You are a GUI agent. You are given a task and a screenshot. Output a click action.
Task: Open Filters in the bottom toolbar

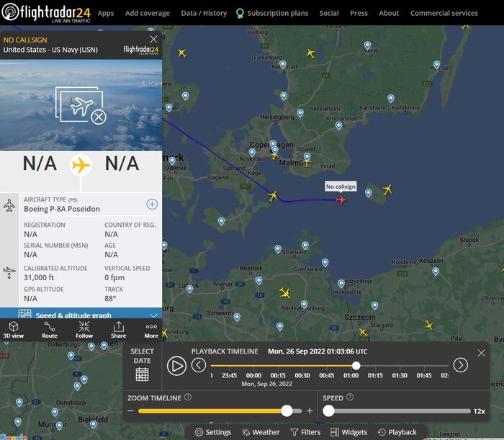305,432
